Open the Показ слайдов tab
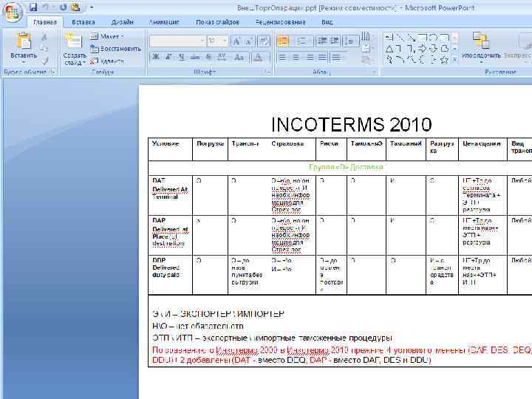Viewport: 532px width, 399px height. (217, 22)
